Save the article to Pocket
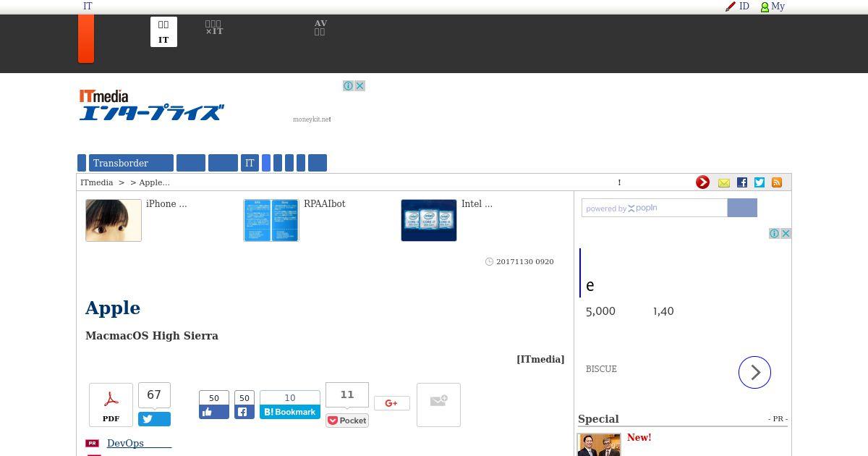This screenshot has height=456, width=868. click(x=347, y=421)
